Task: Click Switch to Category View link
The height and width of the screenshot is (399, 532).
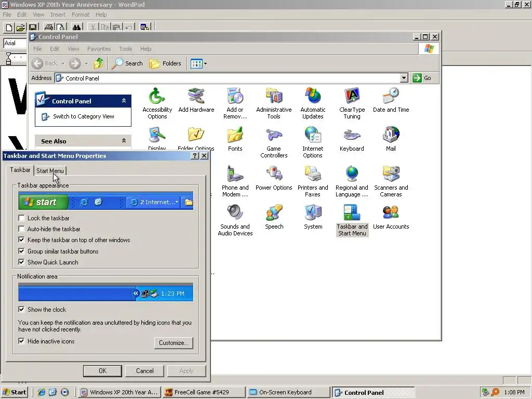Action: (x=84, y=116)
